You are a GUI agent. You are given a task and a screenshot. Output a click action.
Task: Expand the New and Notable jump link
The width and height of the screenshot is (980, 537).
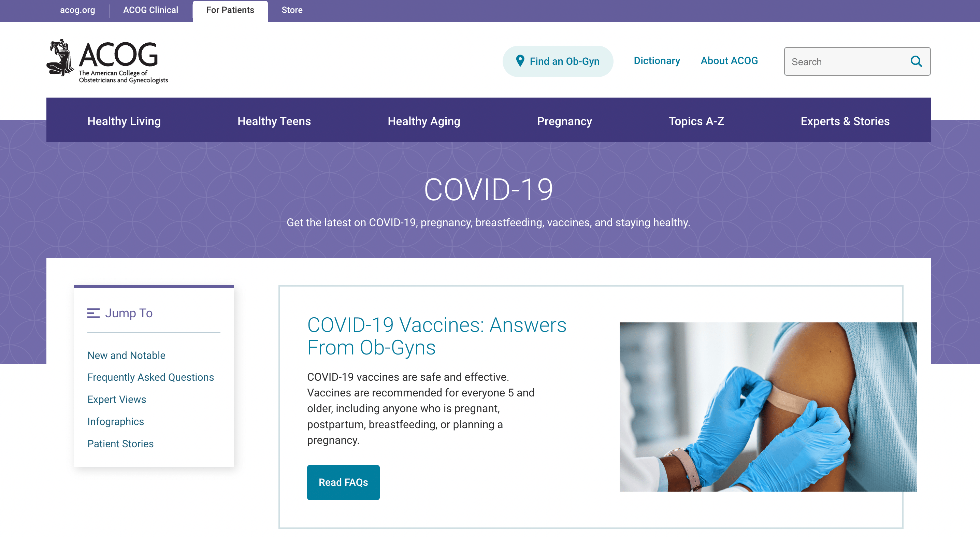126,355
